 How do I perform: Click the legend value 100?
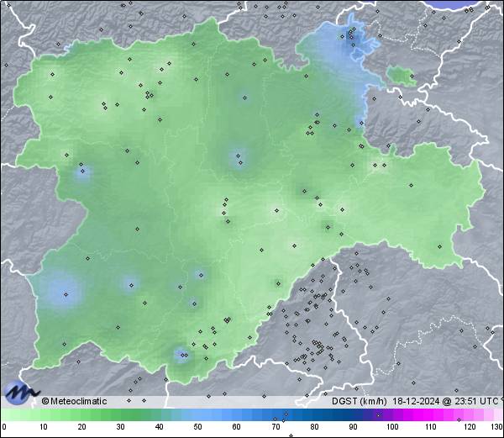tap(392, 427)
